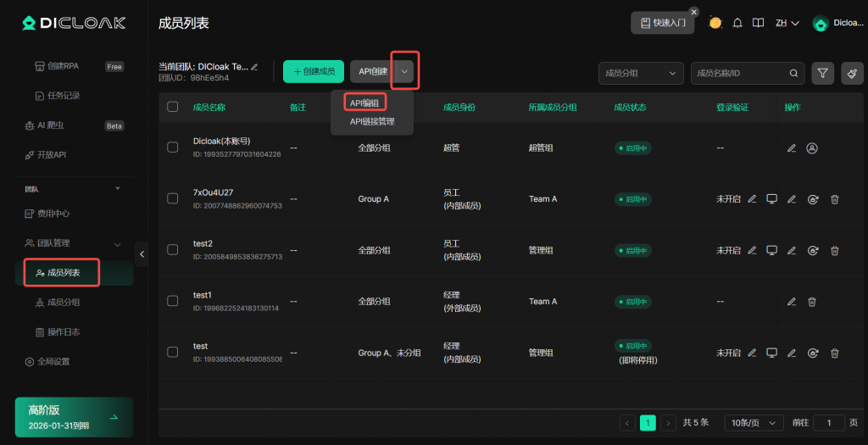
Task: Open the notifications bell
Action: pos(737,23)
